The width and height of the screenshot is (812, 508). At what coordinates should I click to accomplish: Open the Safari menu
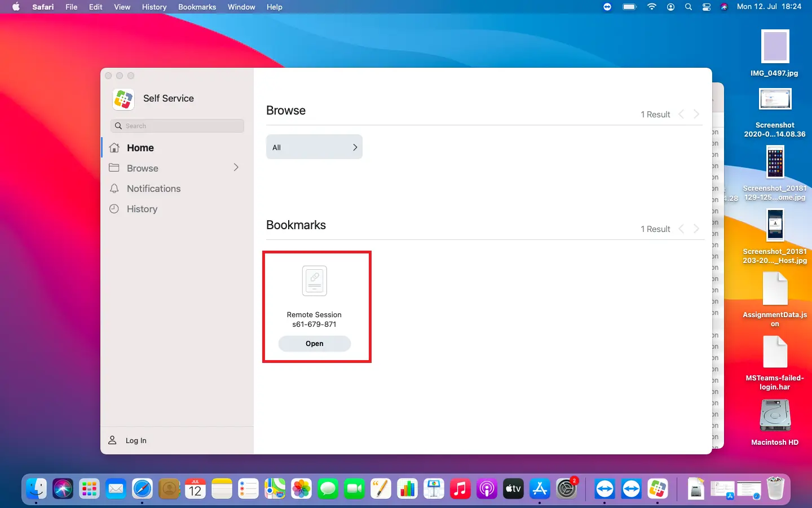[x=43, y=7]
